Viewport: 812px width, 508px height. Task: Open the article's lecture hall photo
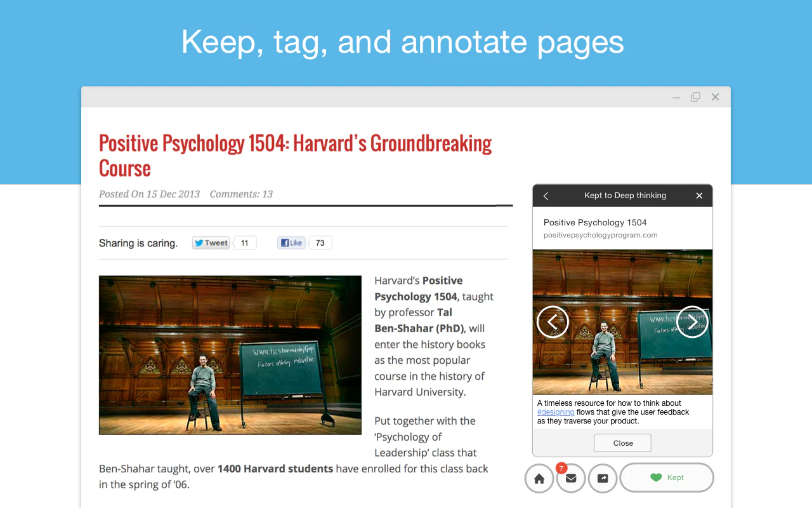[x=230, y=355]
